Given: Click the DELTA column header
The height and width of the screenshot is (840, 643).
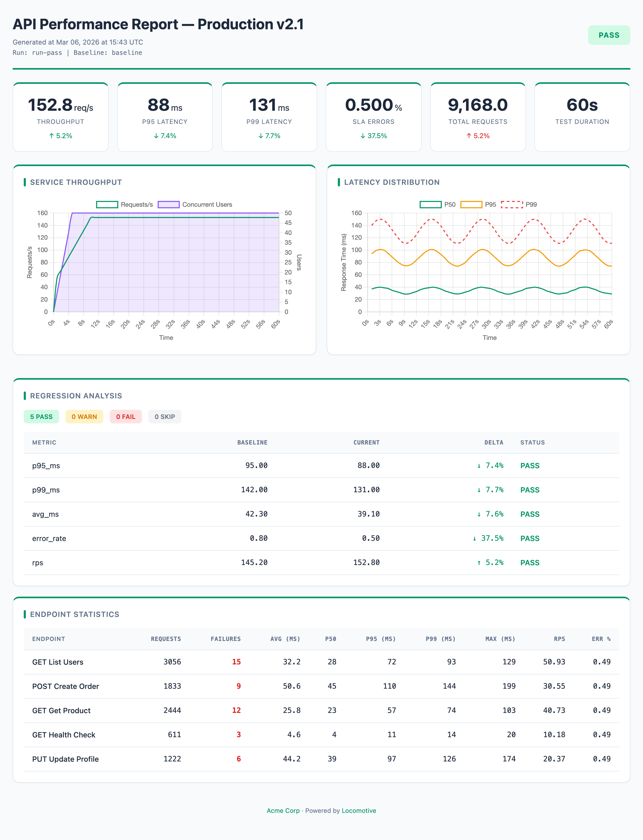Looking at the screenshot, I should [x=494, y=443].
